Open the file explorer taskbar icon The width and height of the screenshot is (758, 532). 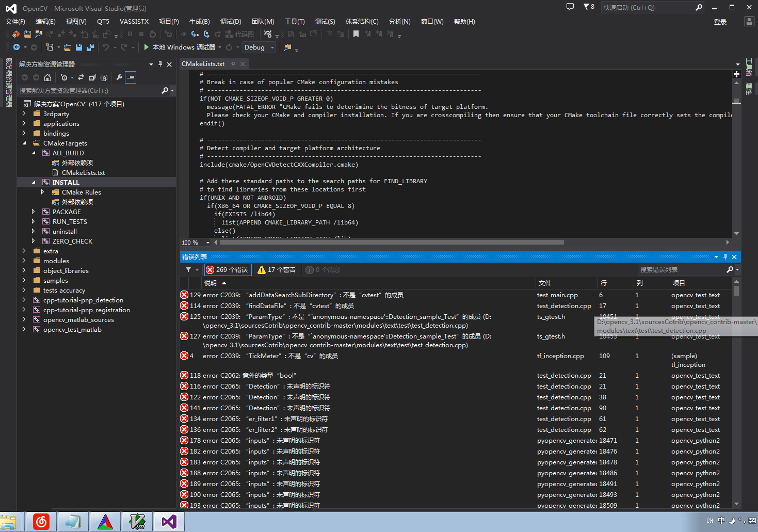tap(9, 522)
